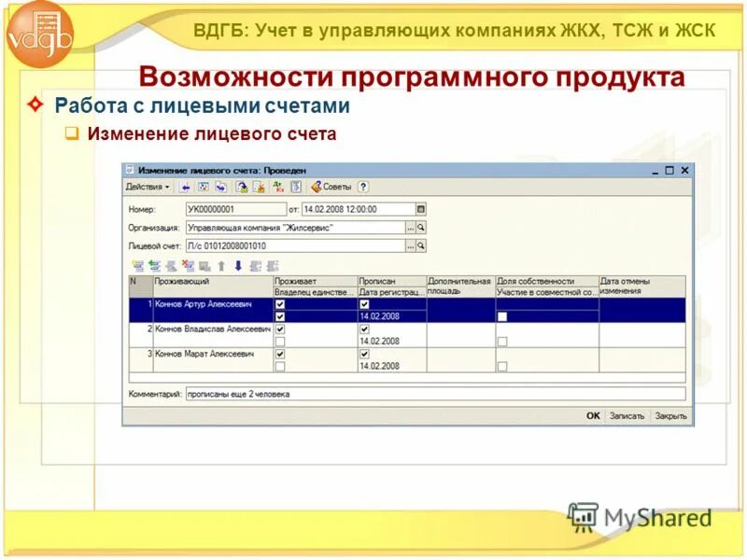Click the ... selection button beside Организация
The image size is (747, 560).
(409, 225)
